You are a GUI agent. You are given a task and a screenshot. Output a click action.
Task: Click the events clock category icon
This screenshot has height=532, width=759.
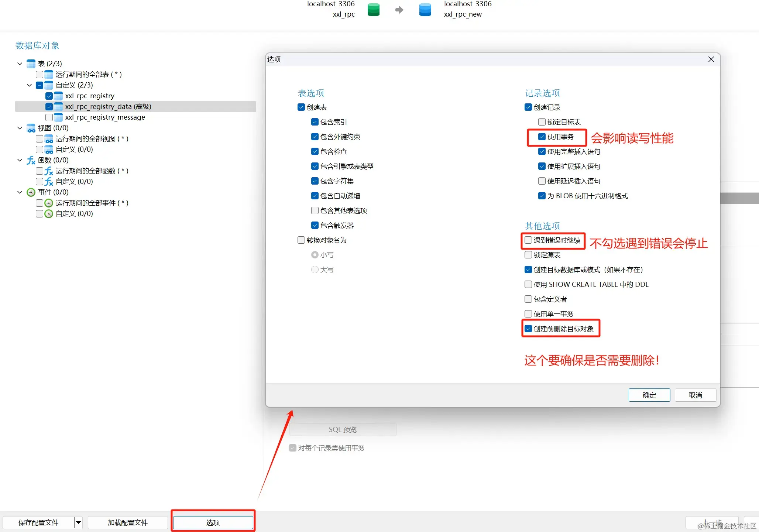31,192
